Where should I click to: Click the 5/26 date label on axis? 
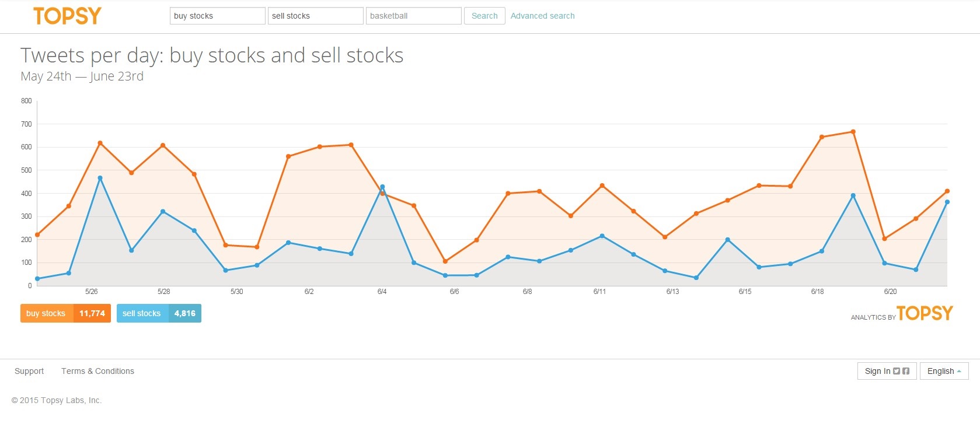coord(91,292)
